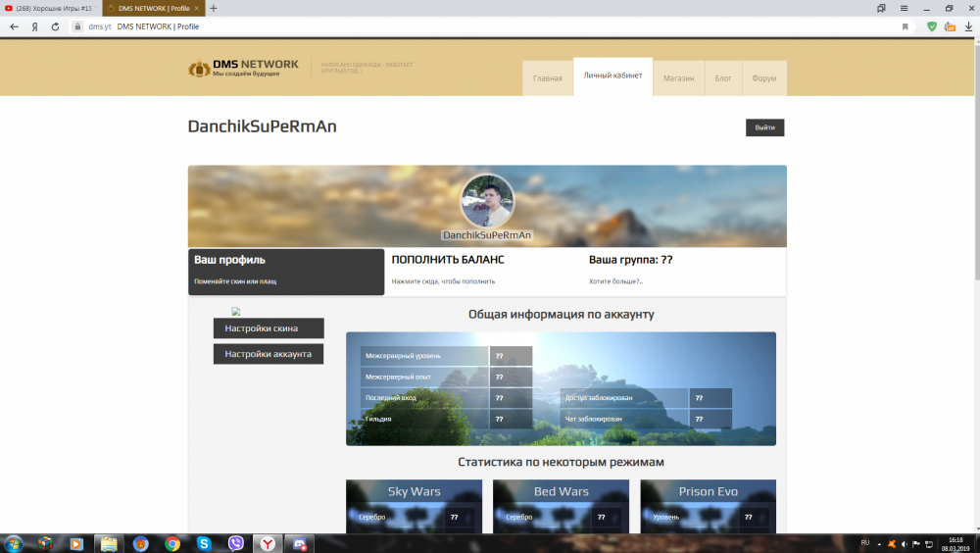Screen dimensions: 980x553
Task: Open Настройки аккаунта settings
Action: [269, 354]
